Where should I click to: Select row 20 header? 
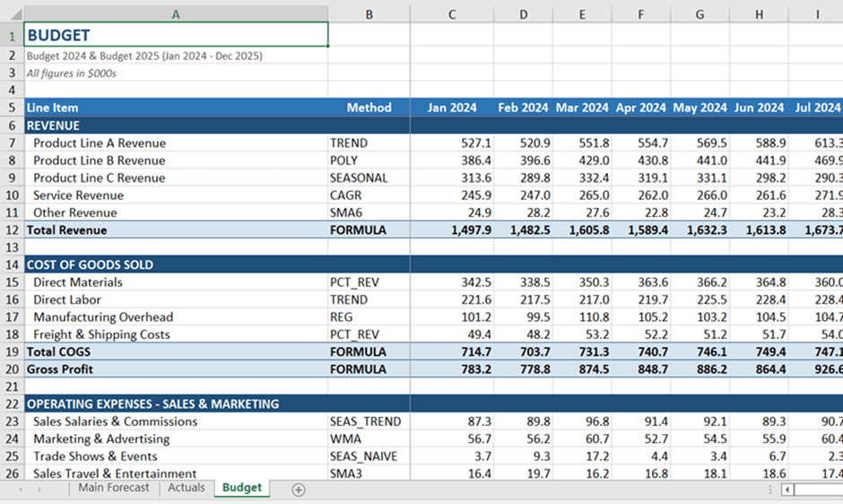click(12, 369)
